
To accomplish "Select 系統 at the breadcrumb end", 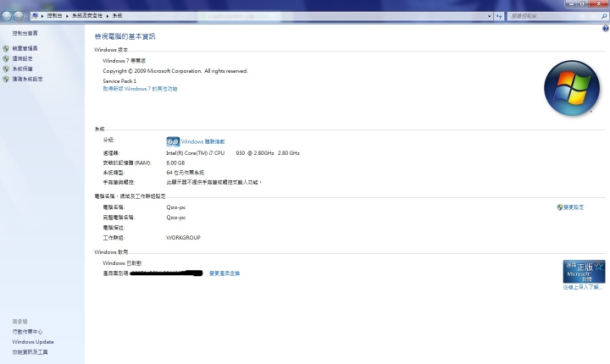I will point(117,16).
